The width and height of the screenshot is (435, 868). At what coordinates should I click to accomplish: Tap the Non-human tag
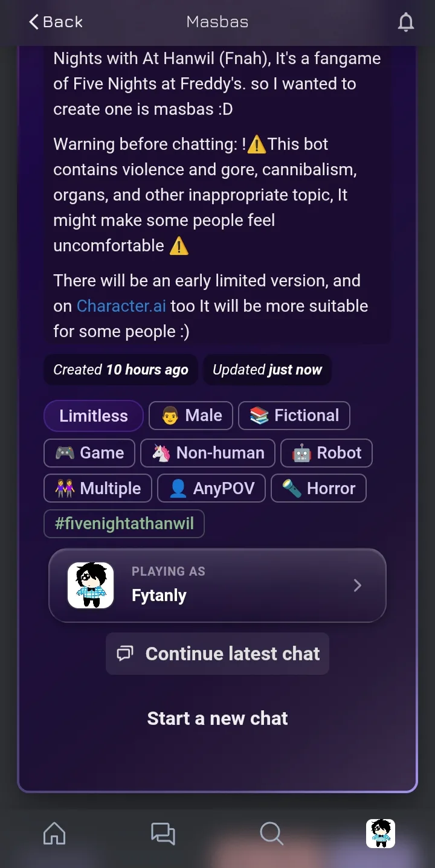(208, 452)
